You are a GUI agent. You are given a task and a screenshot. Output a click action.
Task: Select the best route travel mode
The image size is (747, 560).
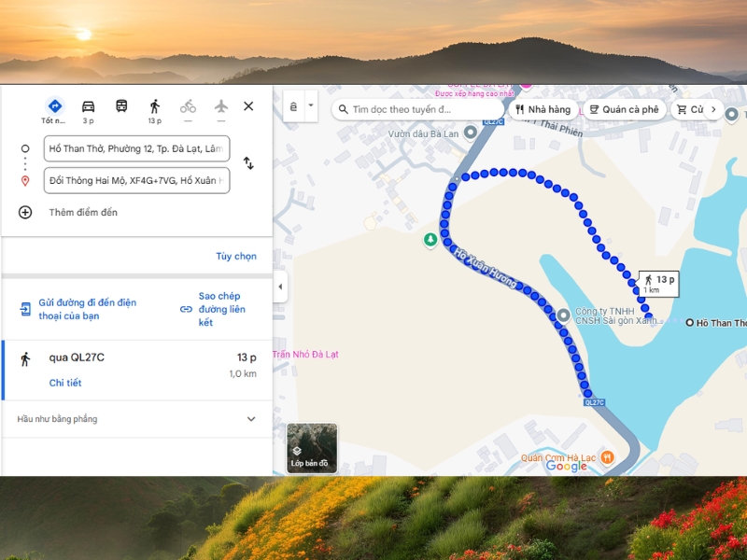coord(54,107)
